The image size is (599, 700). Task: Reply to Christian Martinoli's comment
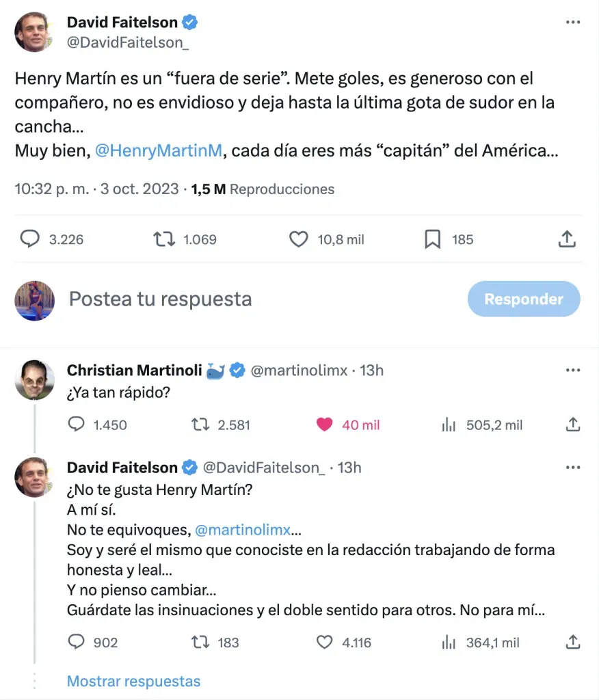coord(77,425)
